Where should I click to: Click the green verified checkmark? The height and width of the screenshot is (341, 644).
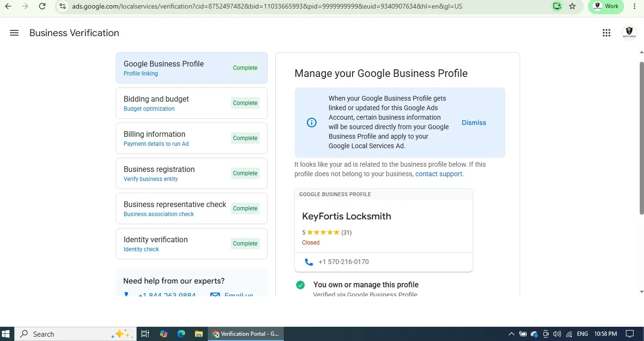click(x=300, y=285)
